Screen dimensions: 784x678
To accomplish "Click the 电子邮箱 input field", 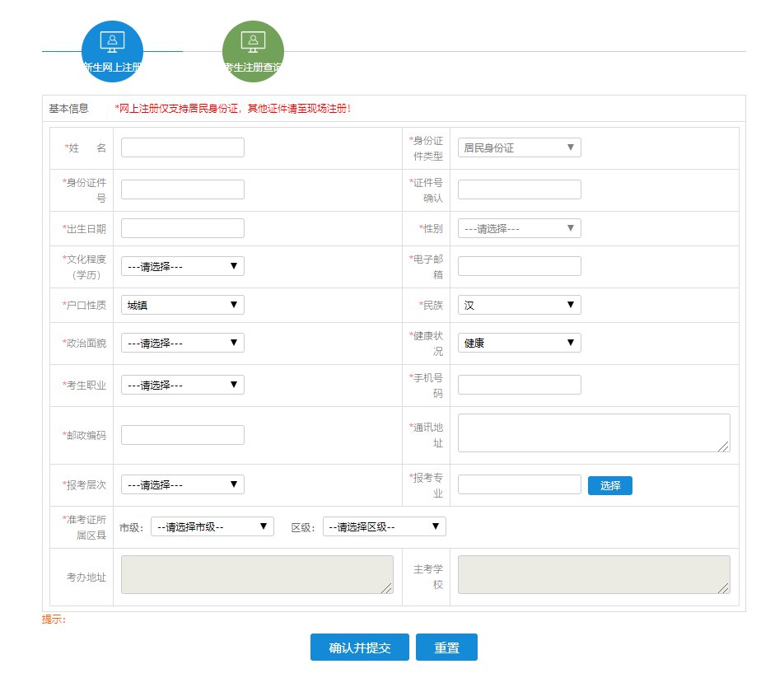I will [519, 266].
